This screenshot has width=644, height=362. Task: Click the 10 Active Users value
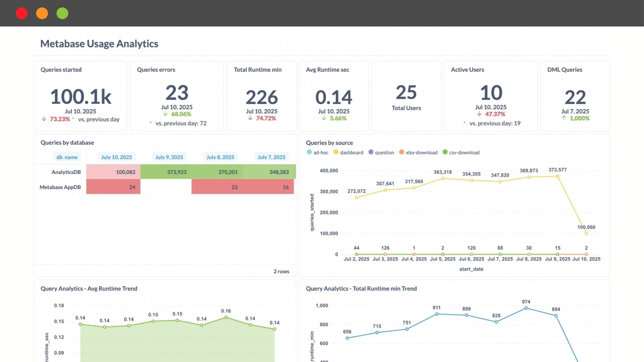pos(491,93)
